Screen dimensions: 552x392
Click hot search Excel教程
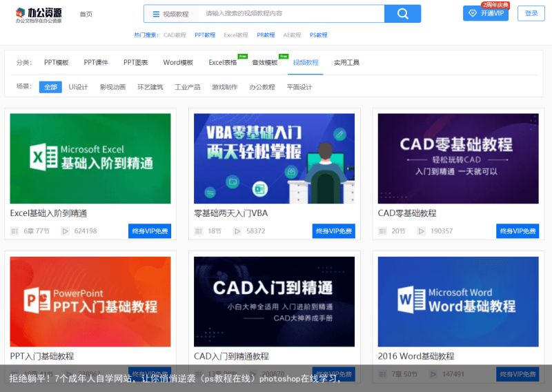click(x=236, y=35)
